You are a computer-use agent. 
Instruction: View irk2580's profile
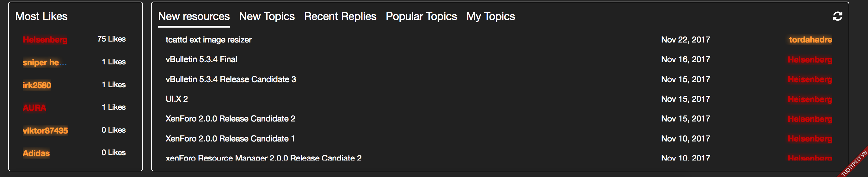[x=37, y=85]
